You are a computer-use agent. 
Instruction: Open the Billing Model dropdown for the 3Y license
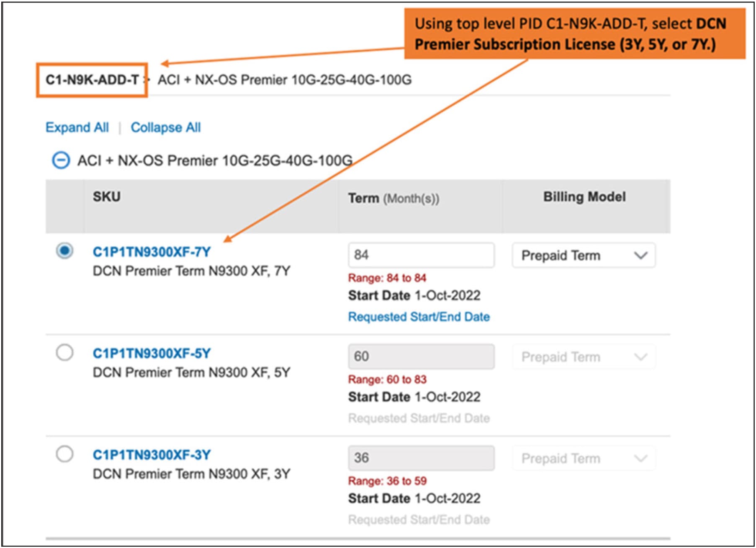click(583, 458)
